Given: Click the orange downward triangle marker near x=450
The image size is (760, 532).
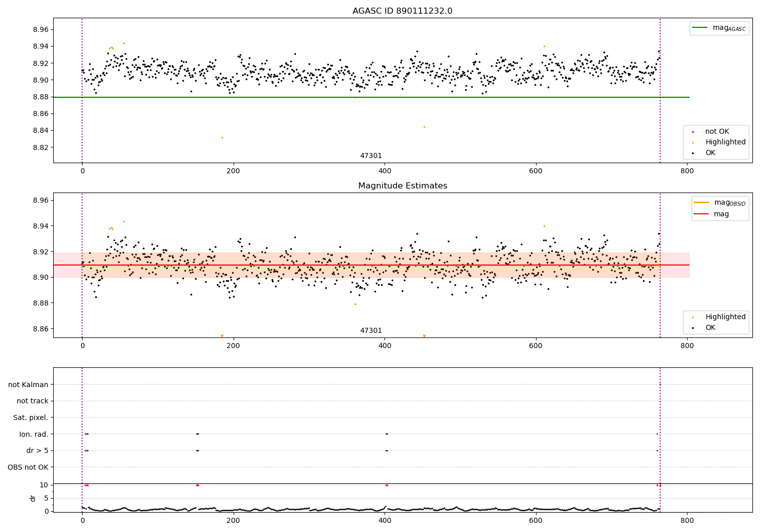Looking at the screenshot, I should [x=424, y=336].
